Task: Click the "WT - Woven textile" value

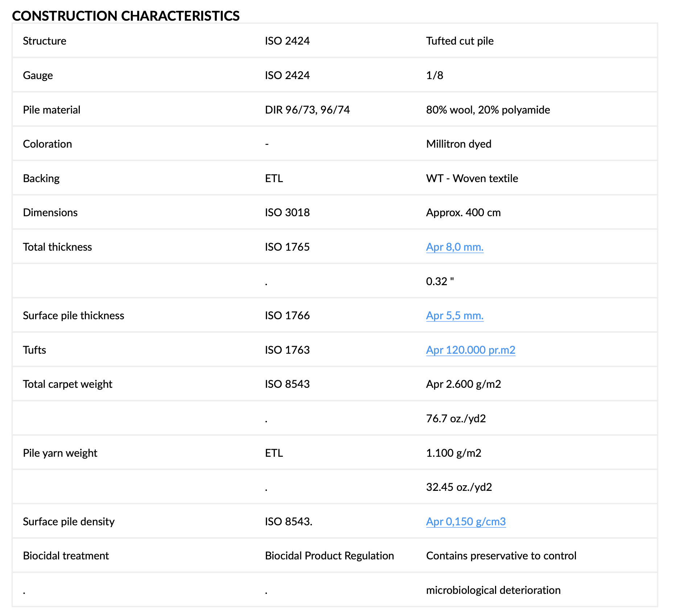Action: 472,178
